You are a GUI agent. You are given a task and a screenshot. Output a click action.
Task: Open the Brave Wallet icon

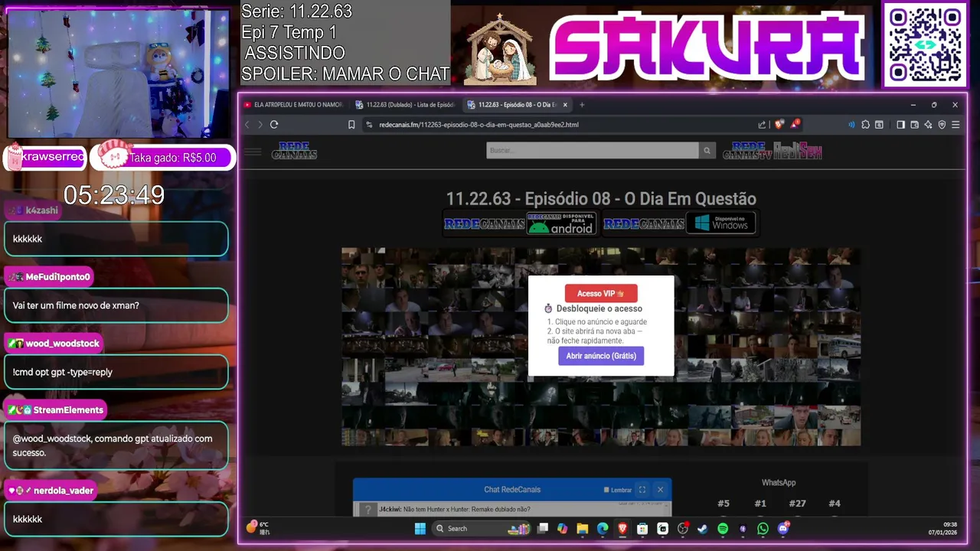point(914,125)
